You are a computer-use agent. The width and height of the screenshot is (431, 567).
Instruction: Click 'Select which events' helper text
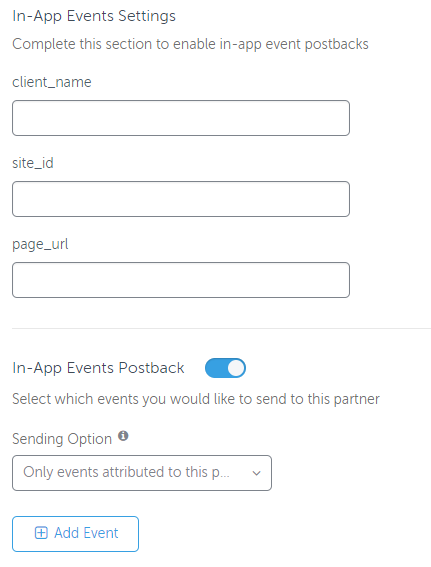[196, 399]
